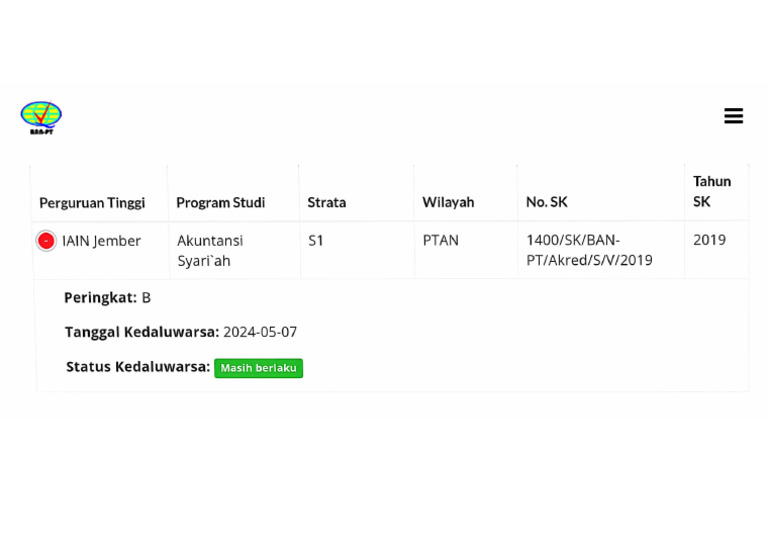
Task: Sort by Program Studi column header
Action: [x=220, y=202]
